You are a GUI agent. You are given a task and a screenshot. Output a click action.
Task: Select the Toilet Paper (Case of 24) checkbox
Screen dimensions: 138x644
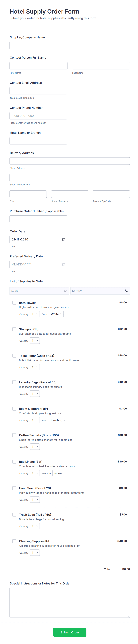[14, 355]
